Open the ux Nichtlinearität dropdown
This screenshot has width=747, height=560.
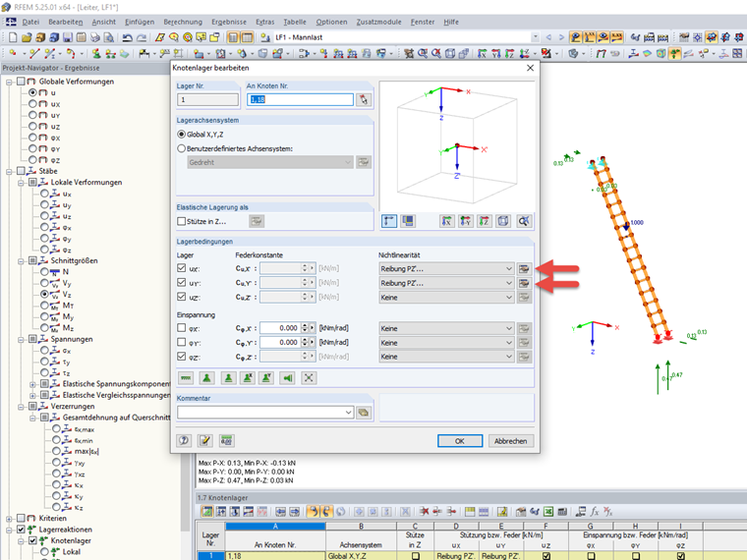click(x=446, y=268)
